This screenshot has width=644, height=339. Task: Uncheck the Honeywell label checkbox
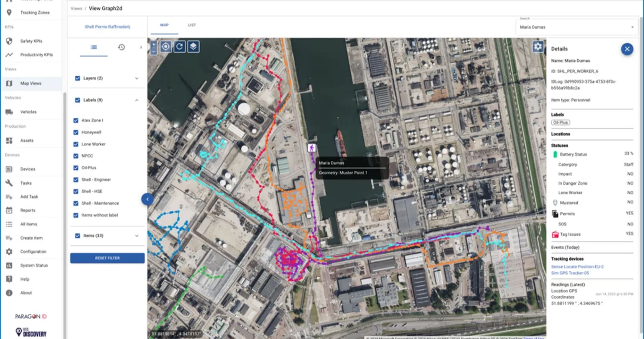pyautogui.click(x=76, y=132)
